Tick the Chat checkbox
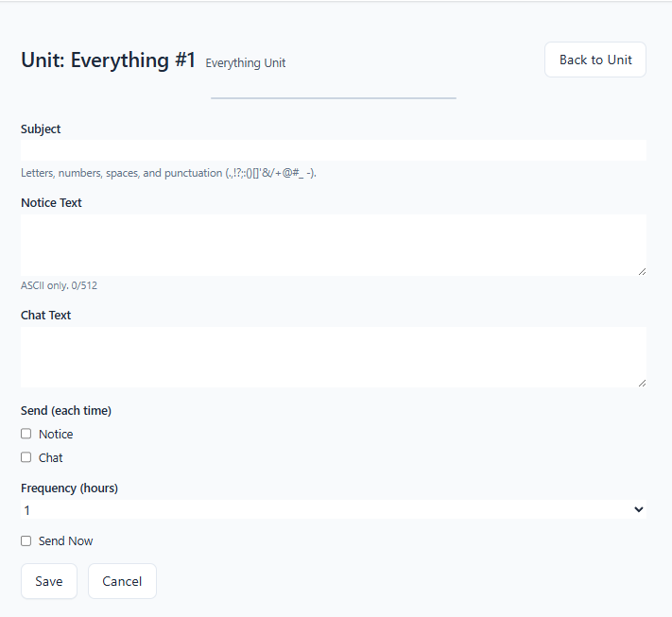The width and height of the screenshot is (672, 617). (x=26, y=457)
